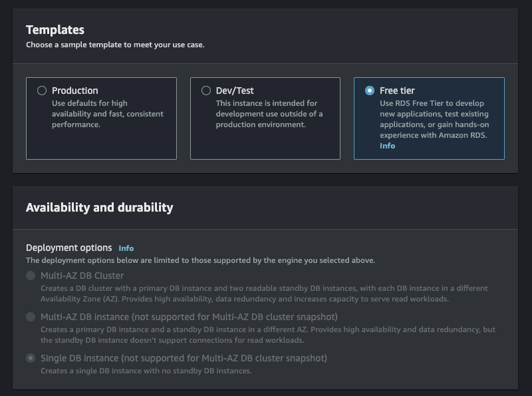Click the Deployment options label
Screen dimensions: 532x396
pyautogui.click(x=69, y=248)
